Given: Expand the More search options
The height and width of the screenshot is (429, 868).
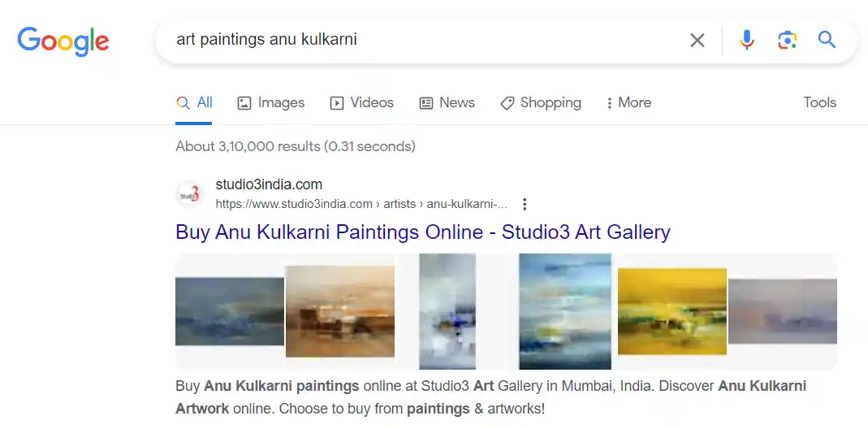Looking at the screenshot, I should (628, 102).
